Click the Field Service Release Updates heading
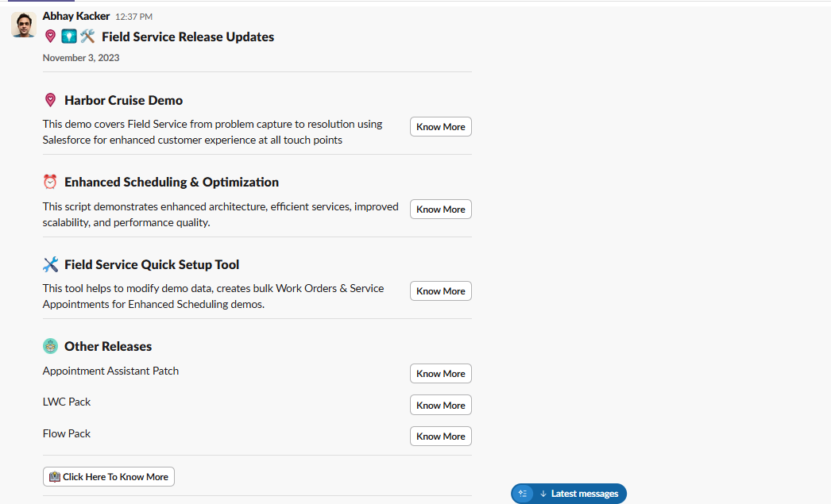831x504 pixels. (x=187, y=37)
